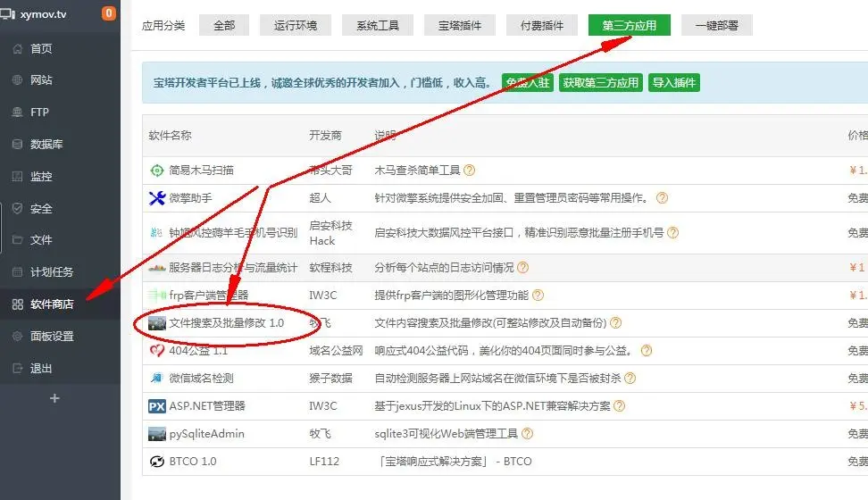Open the 首页 home icon in sidebar
The width and height of the screenshot is (868, 500).
18,49
